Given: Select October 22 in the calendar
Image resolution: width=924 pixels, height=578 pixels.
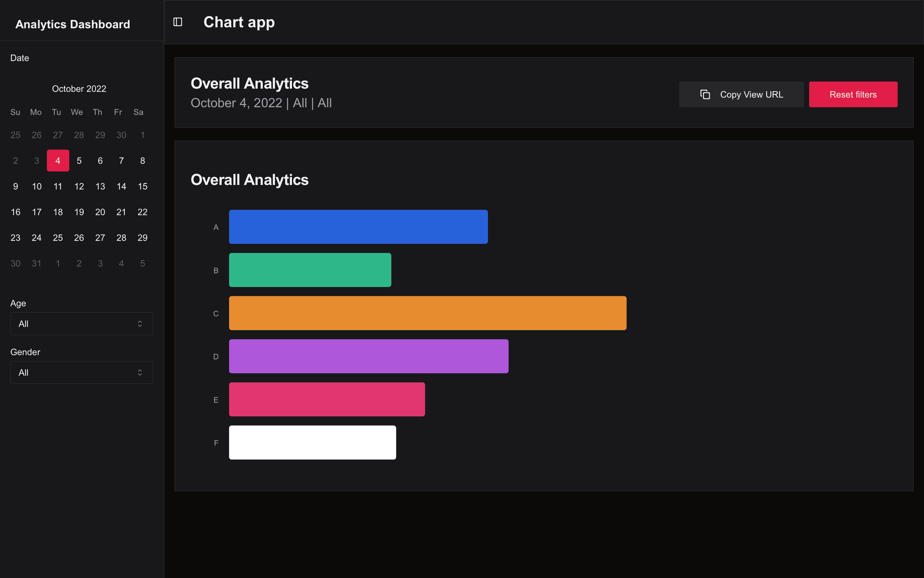Looking at the screenshot, I should pyautogui.click(x=142, y=212).
